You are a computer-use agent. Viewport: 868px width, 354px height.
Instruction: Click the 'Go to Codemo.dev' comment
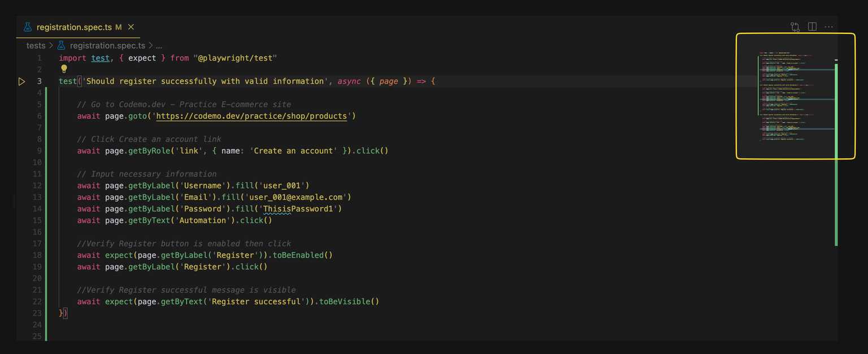184,105
